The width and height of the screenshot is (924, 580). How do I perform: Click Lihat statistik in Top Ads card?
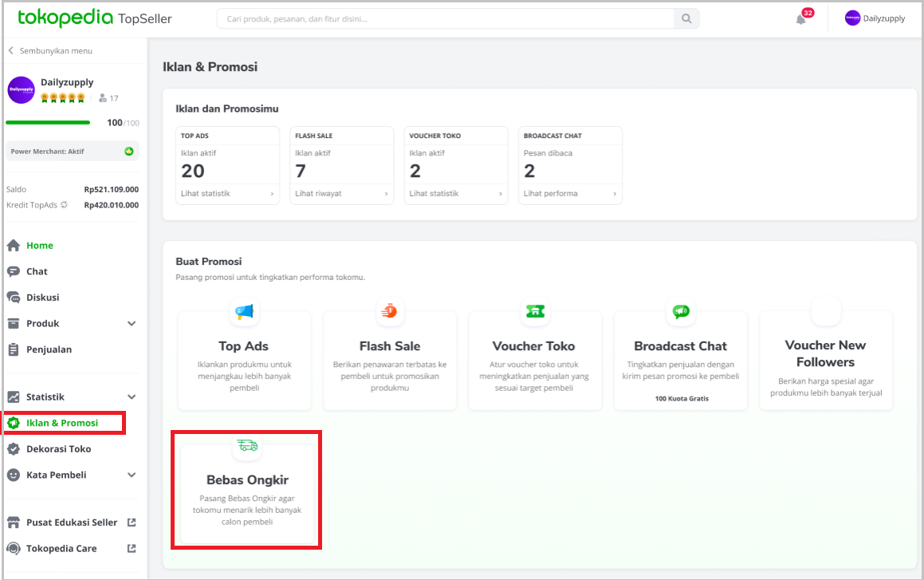coord(205,193)
